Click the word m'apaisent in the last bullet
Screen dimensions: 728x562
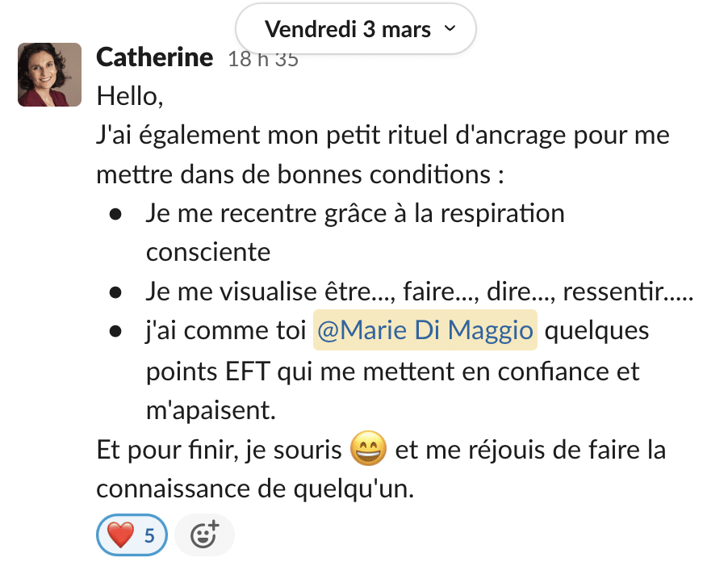[x=211, y=410]
